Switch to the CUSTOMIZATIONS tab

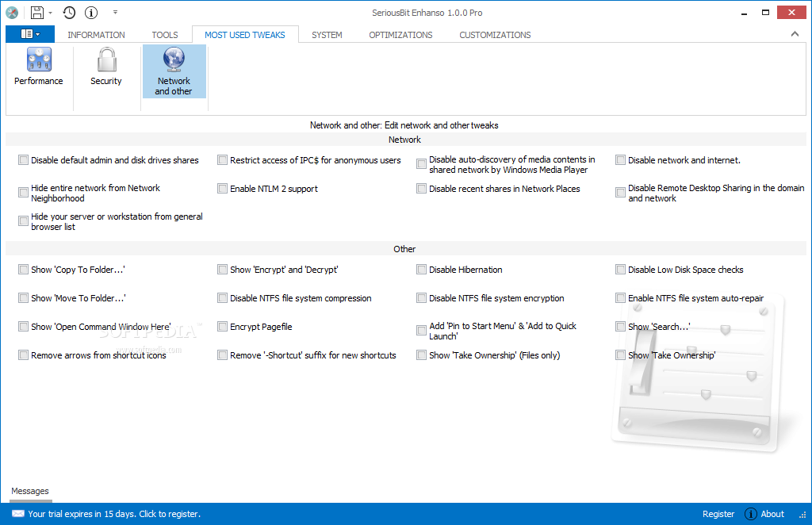point(495,35)
